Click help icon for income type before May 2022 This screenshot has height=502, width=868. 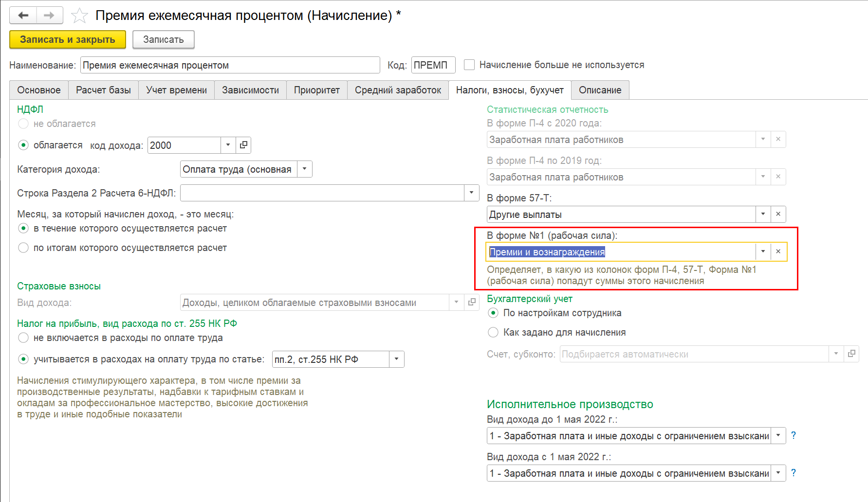tap(794, 435)
